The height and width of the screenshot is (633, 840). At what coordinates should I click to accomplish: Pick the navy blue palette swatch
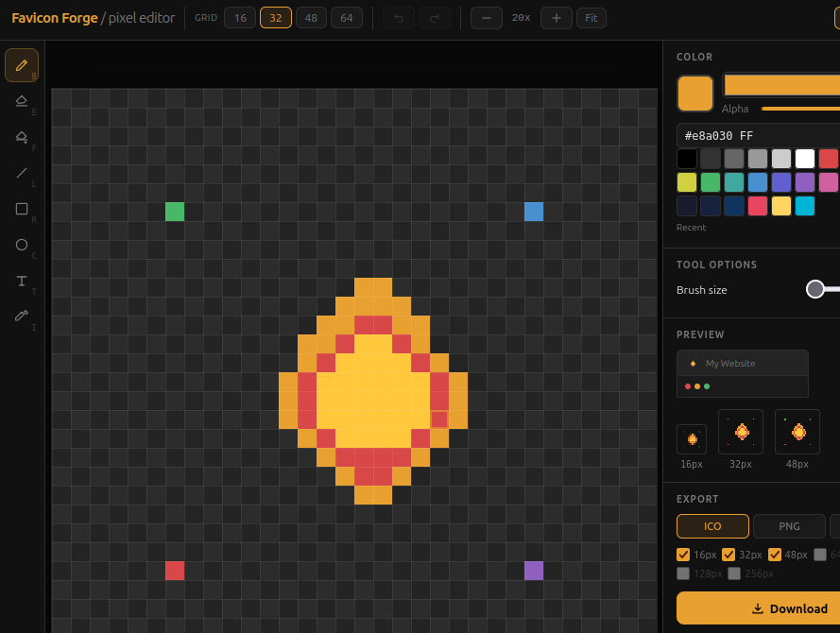734,206
